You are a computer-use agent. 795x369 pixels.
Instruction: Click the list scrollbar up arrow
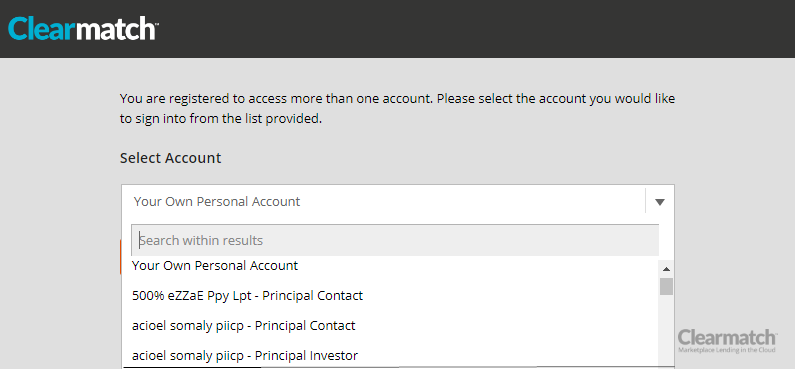click(666, 269)
